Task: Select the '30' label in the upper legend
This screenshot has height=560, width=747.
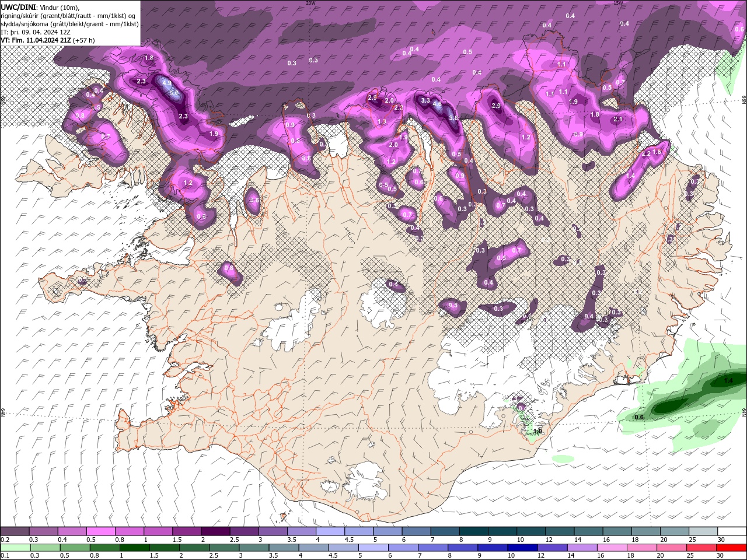Action: coord(721,540)
